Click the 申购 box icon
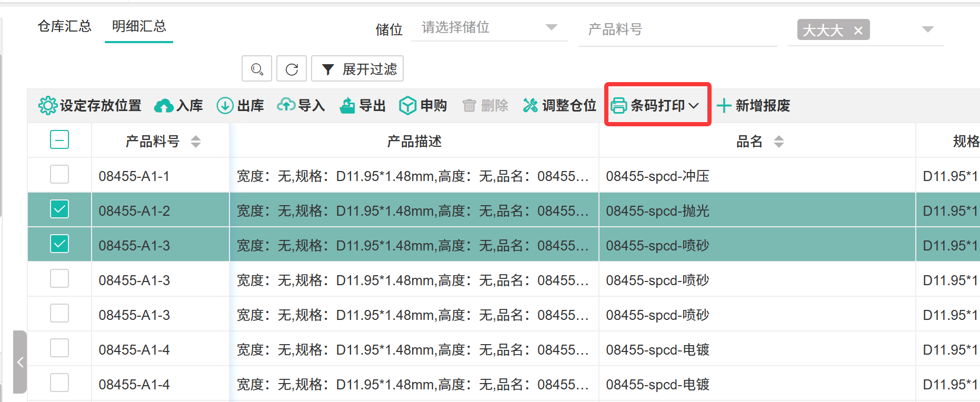 point(408,106)
